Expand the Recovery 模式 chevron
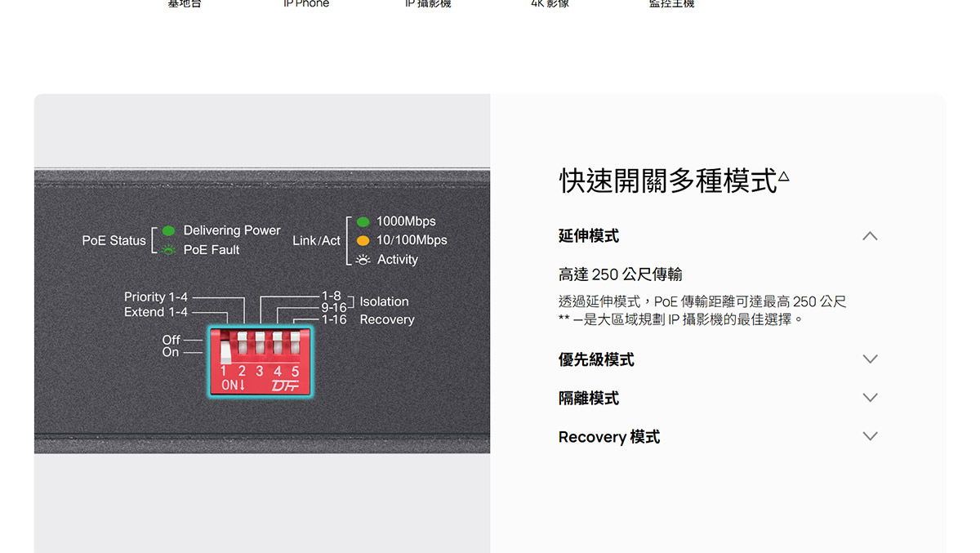The height and width of the screenshot is (553, 980). click(x=870, y=436)
